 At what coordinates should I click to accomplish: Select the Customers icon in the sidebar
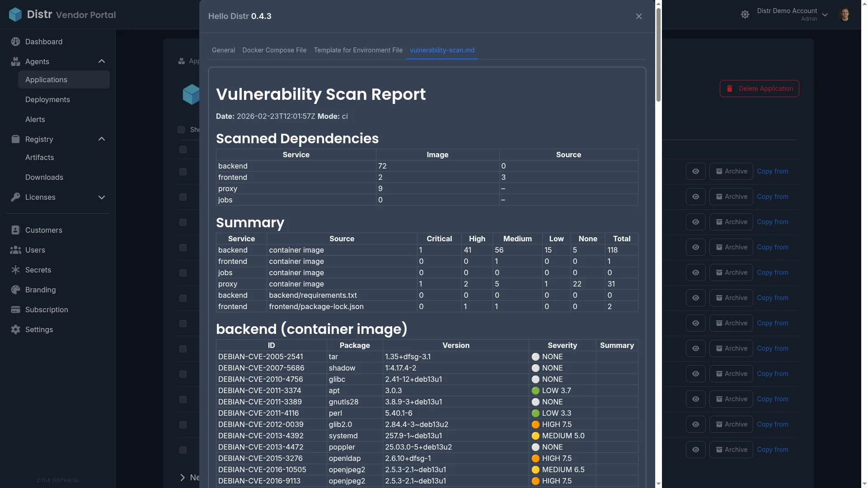[x=15, y=230]
